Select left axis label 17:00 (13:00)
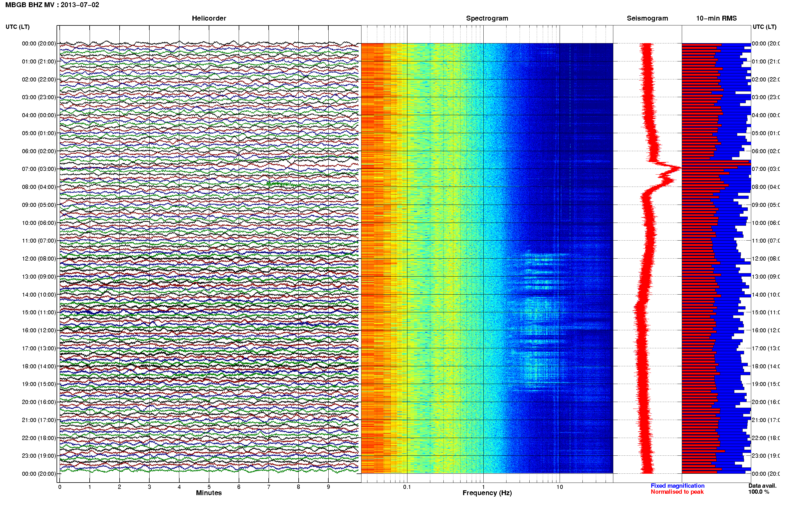The height and width of the screenshot is (508, 812). (39, 348)
